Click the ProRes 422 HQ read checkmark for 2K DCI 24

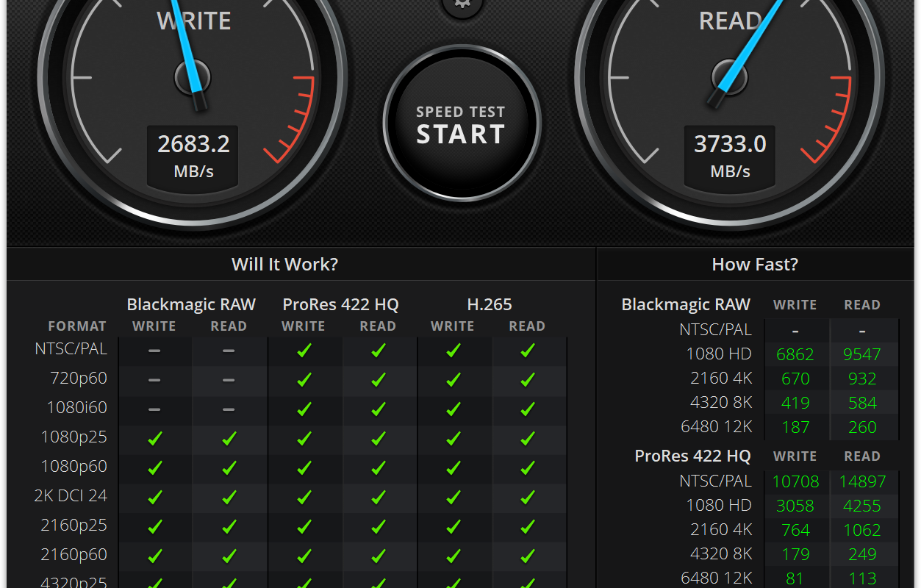pyautogui.click(x=379, y=498)
